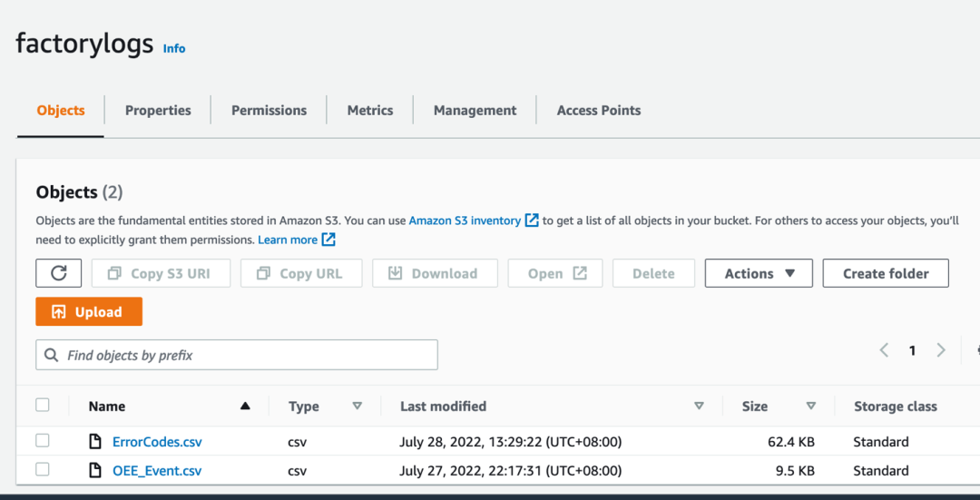Switch to the Properties tab
This screenshot has width=980, height=500.
pos(158,111)
